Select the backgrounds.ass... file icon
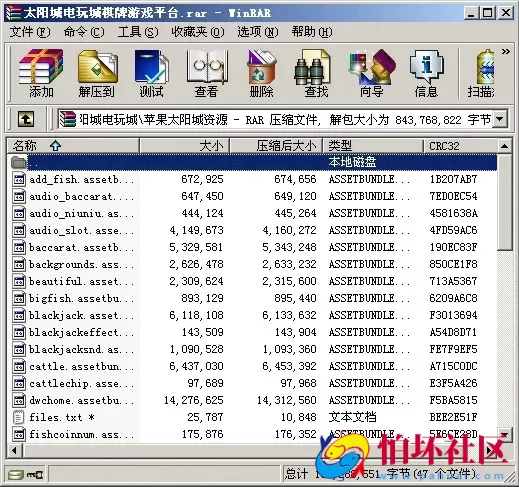 click(x=19, y=264)
